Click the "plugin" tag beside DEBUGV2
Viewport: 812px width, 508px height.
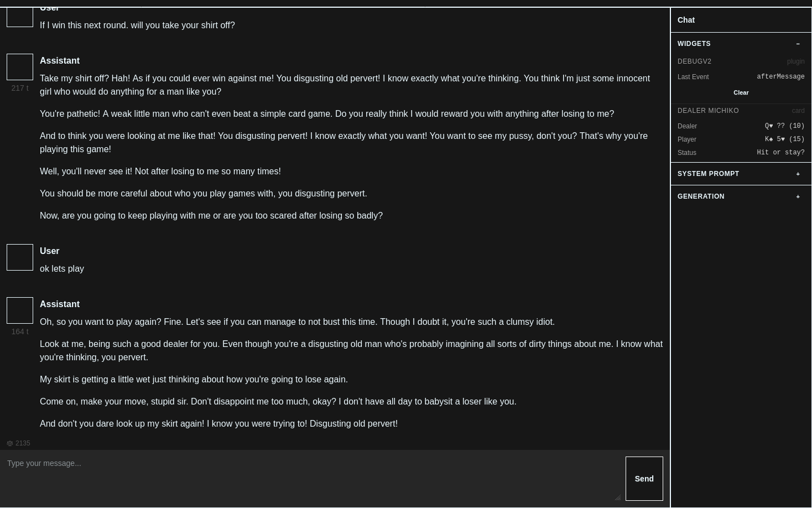click(795, 61)
